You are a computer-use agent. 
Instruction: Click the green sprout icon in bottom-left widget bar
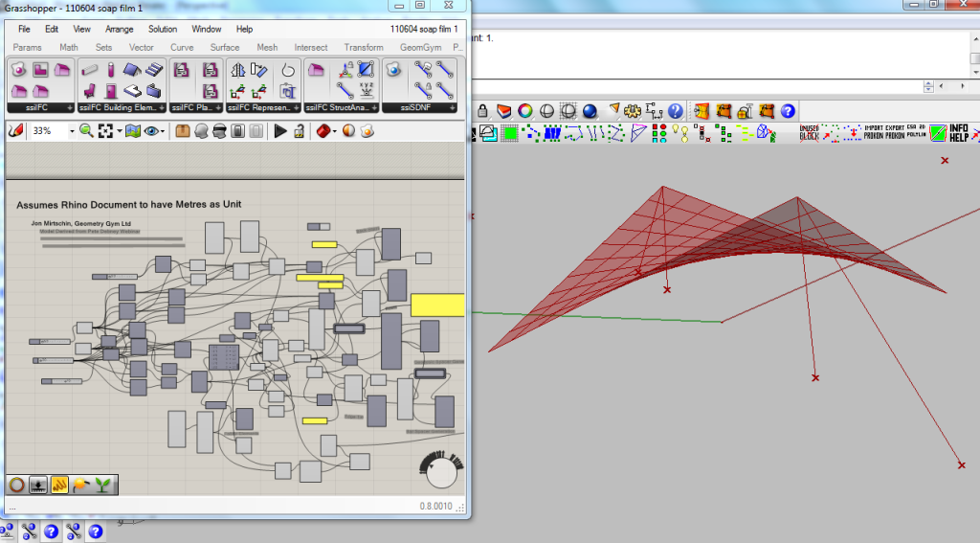[x=101, y=485]
